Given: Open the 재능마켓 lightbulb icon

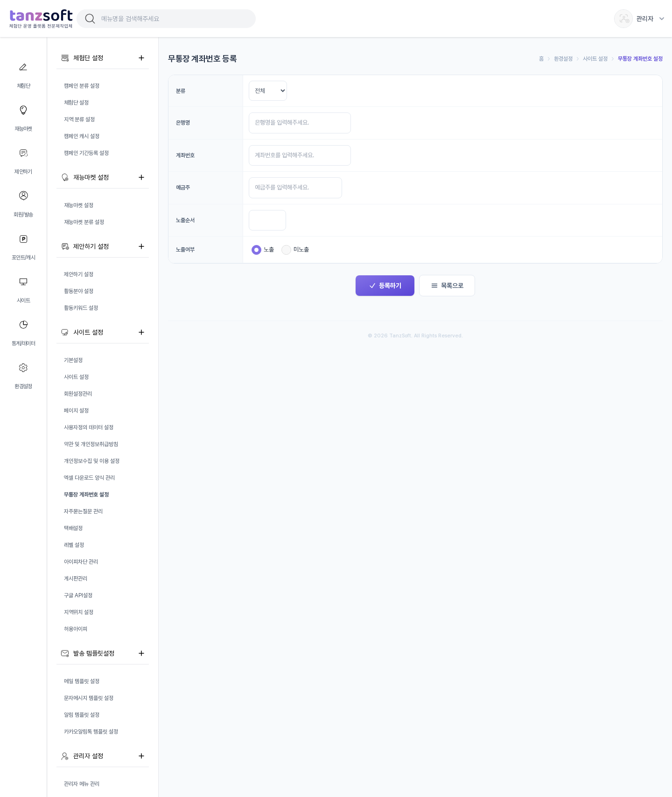Looking at the screenshot, I should [23, 110].
